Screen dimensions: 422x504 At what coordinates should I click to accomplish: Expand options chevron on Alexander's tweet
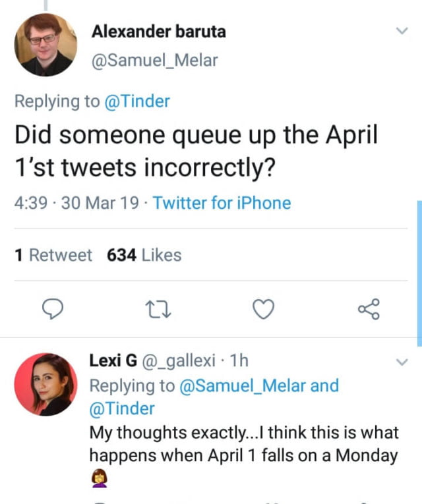click(x=401, y=31)
